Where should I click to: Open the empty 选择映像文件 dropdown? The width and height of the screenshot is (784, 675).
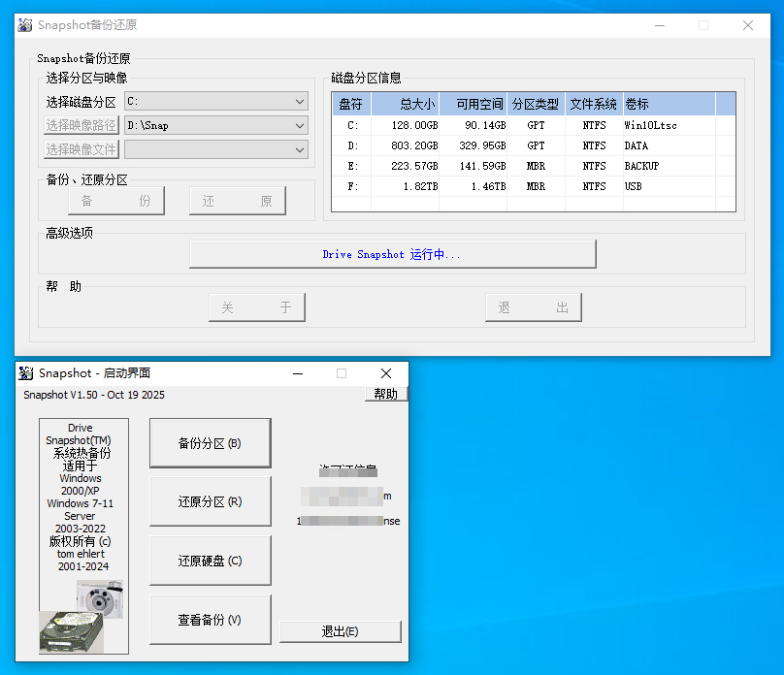[216, 149]
